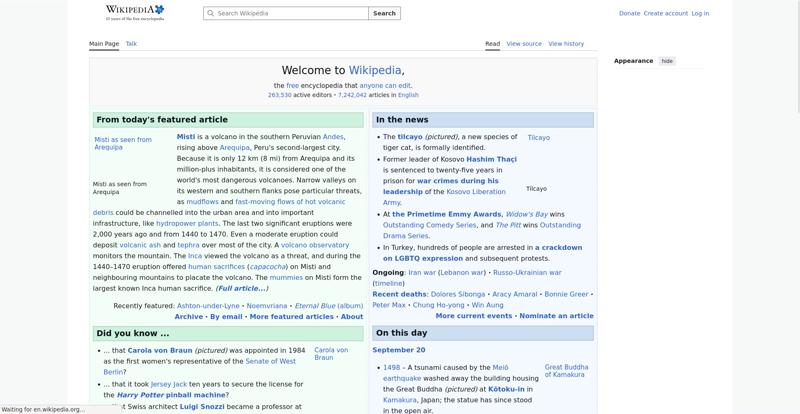Open the View source tab
Screen dimensions: 800x414
(524, 44)
